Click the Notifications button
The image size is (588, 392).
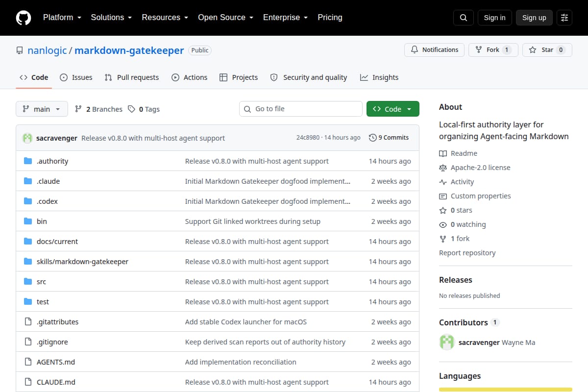click(434, 50)
